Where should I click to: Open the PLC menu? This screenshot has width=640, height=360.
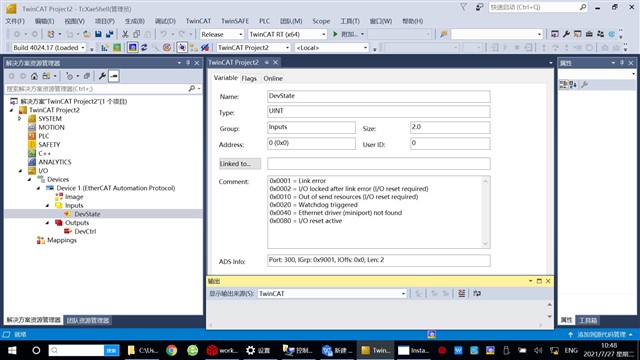coord(264,21)
